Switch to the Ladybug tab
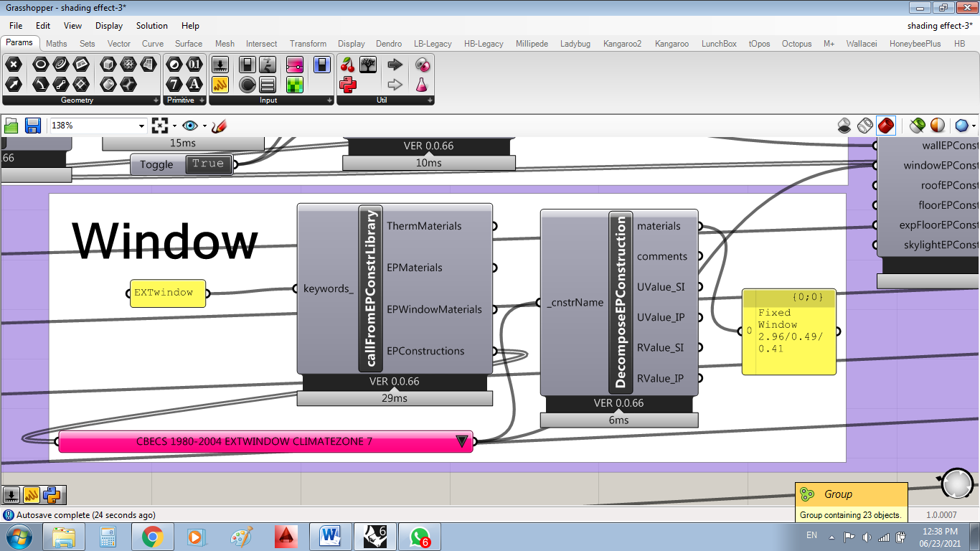Viewport: 980px width, 551px height. (x=575, y=44)
